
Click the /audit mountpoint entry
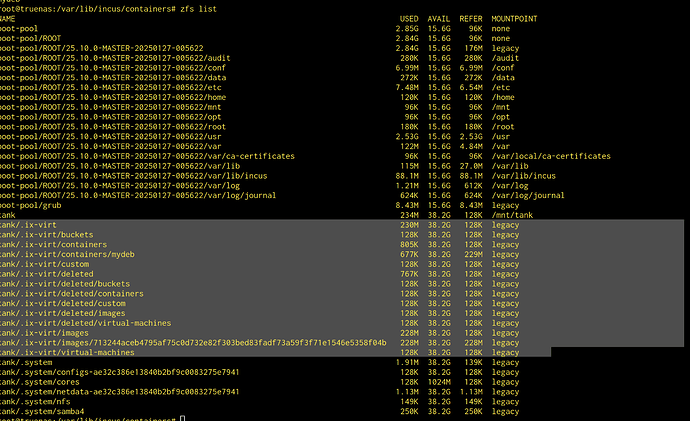(505, 58)
